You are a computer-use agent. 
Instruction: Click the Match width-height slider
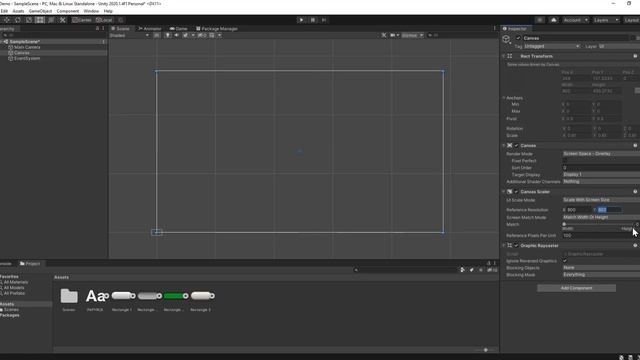[x=597, y=224]
